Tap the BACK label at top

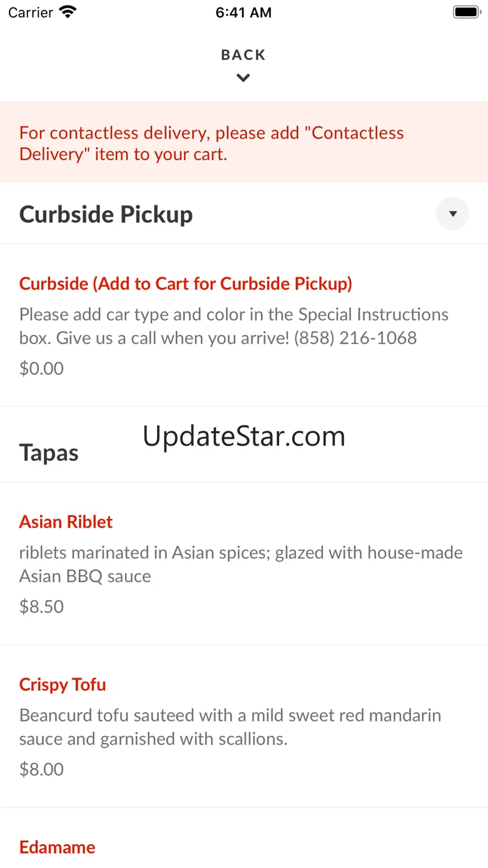pos(243,55)
